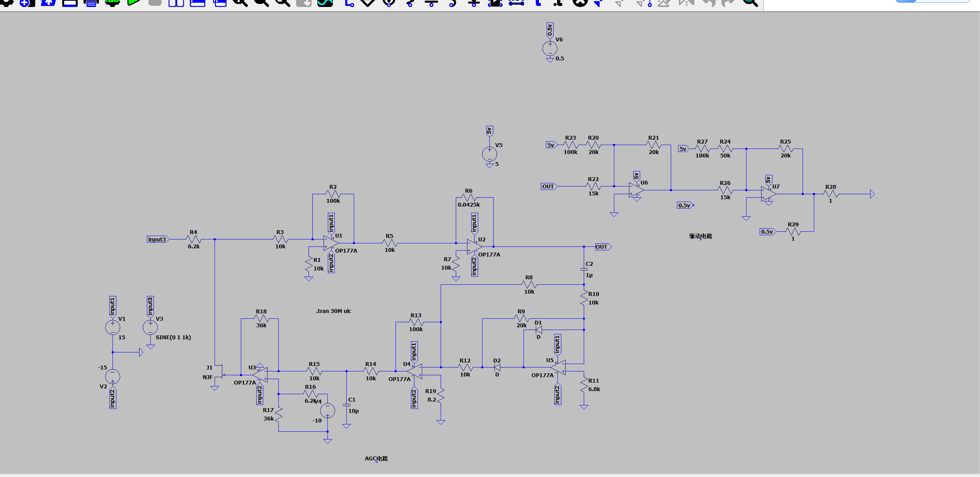980x477 pixels.
Task: Click the U3 op-amp symbol
Action: point(260,374)
